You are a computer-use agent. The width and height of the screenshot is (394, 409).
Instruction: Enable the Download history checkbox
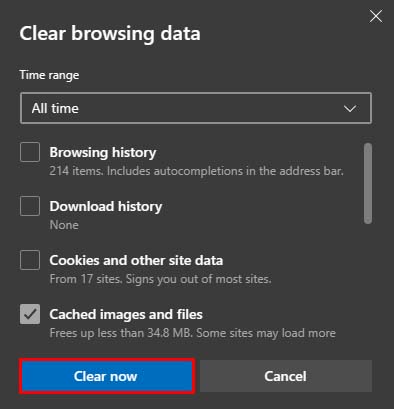point(30,206)
